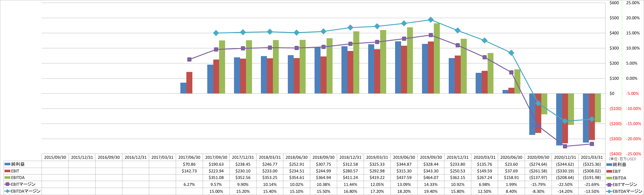Screen dimensions: 644x195
Task: Click the 2020/09/30 date column header
Action: point(538,157)
